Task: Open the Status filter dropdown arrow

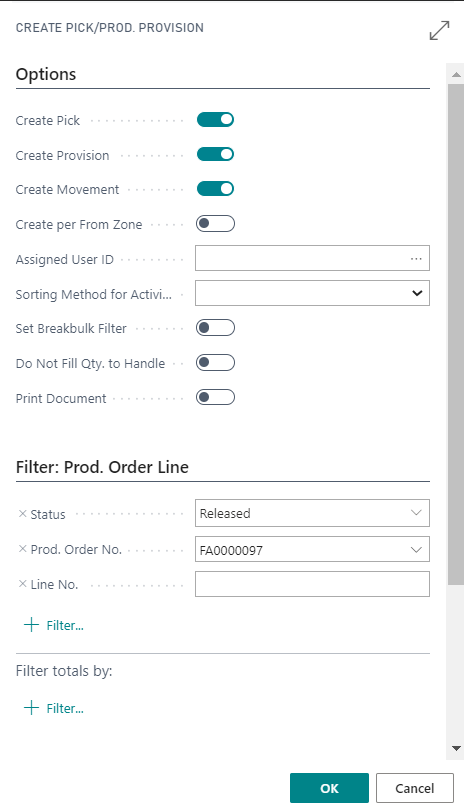Action: [416, 513]
